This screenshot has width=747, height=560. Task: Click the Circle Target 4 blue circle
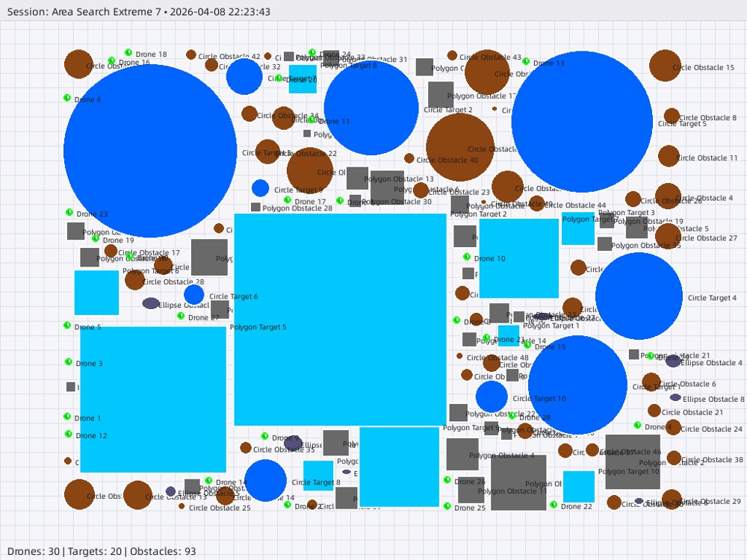(x=639, y=296)
